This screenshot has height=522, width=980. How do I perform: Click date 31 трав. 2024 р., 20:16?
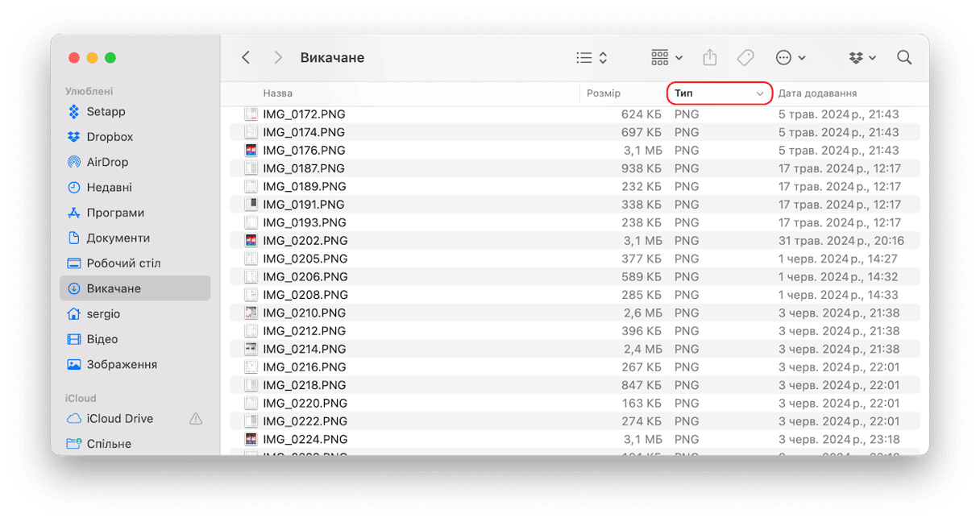pyautogui.click(x=841, y=241)
